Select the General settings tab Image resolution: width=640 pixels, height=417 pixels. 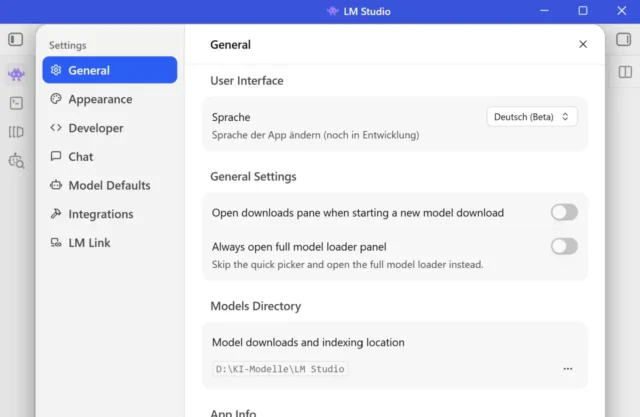[x=110, y=70]
